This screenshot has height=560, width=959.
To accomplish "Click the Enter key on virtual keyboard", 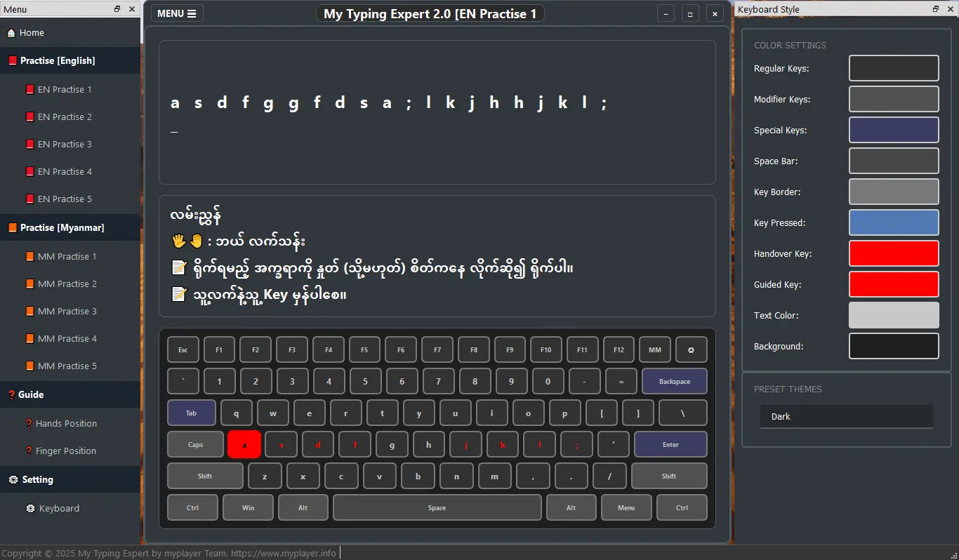I will coord(670,444).
